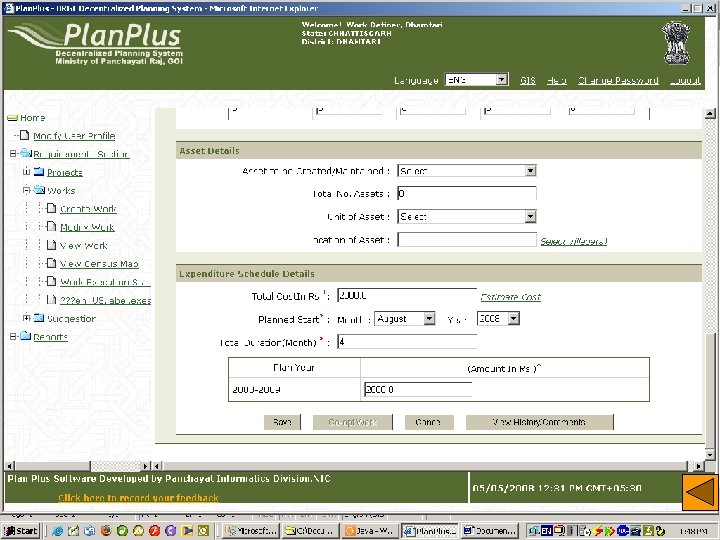Click the national emblem in the header
The image size is (720, 540).
tap(676, 43)
